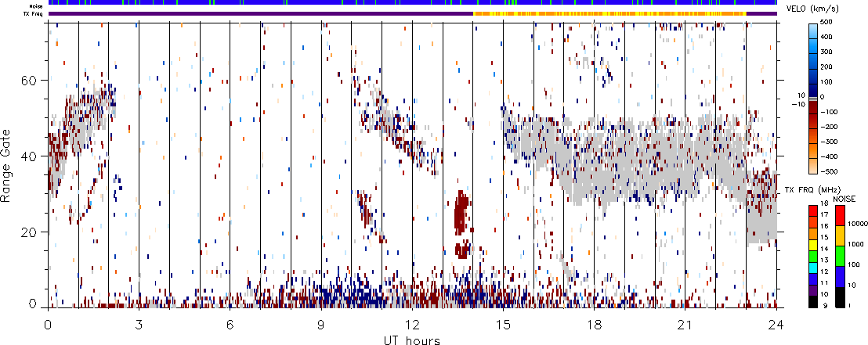Click x-axis tick label 6
The image size is (868, 345).
click(x=230, y=324)
